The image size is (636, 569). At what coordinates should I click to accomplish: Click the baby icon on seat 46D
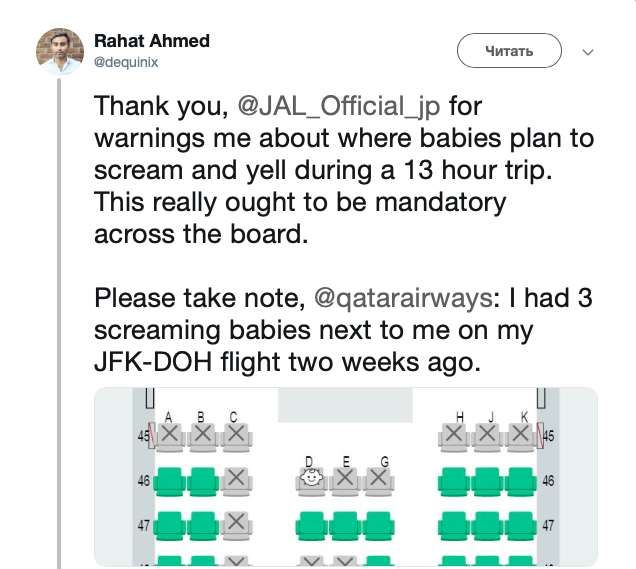pos(312,479)
